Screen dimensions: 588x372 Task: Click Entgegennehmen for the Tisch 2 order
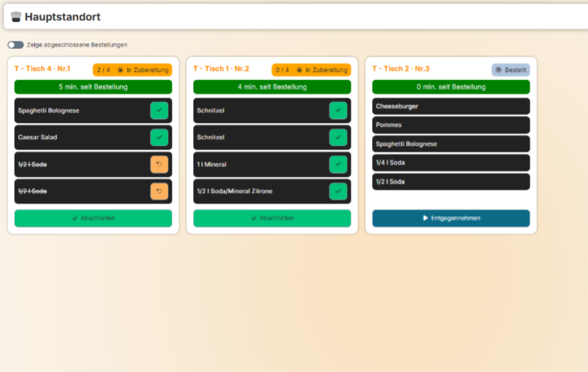coord(451,218)
